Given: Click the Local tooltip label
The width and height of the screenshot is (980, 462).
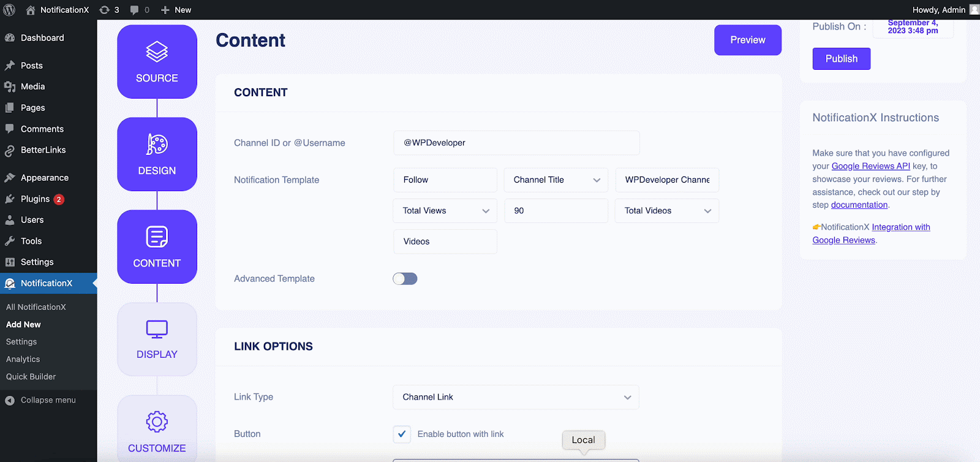Looking at the screenshot, I should click(583, 440).
